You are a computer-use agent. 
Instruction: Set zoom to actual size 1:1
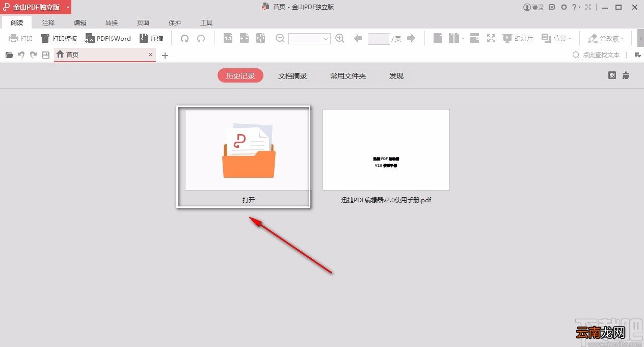(x=228, y=38)
